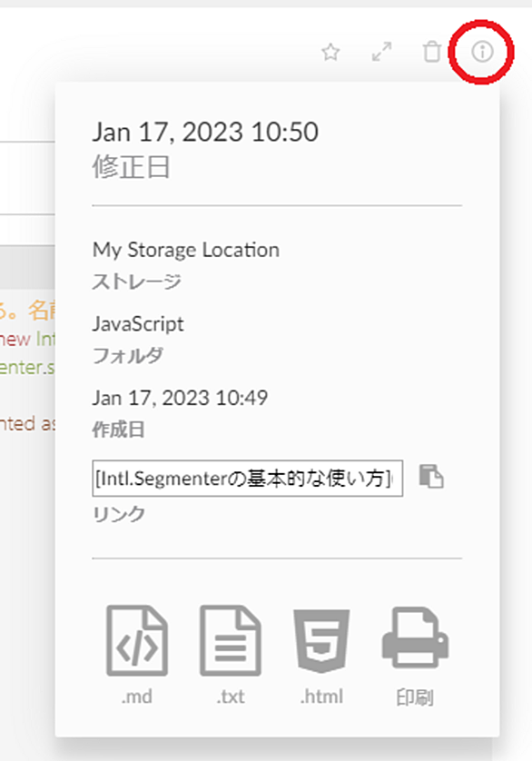Image resolution: width=532 pixels, height=761 pixels.
Task: Export the note via the Markdown file icon
Action: click(x=137, y=640)
